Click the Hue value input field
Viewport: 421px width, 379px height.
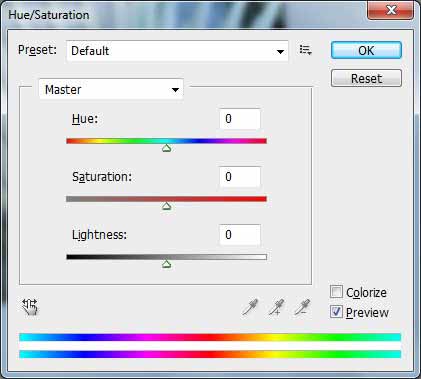[240, 119]
